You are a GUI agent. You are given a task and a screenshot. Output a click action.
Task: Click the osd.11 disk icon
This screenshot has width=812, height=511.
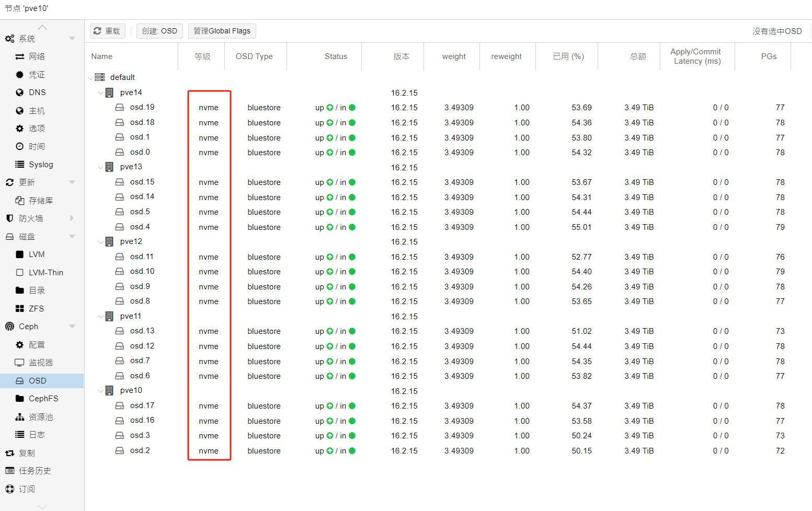tap(120, 257)
